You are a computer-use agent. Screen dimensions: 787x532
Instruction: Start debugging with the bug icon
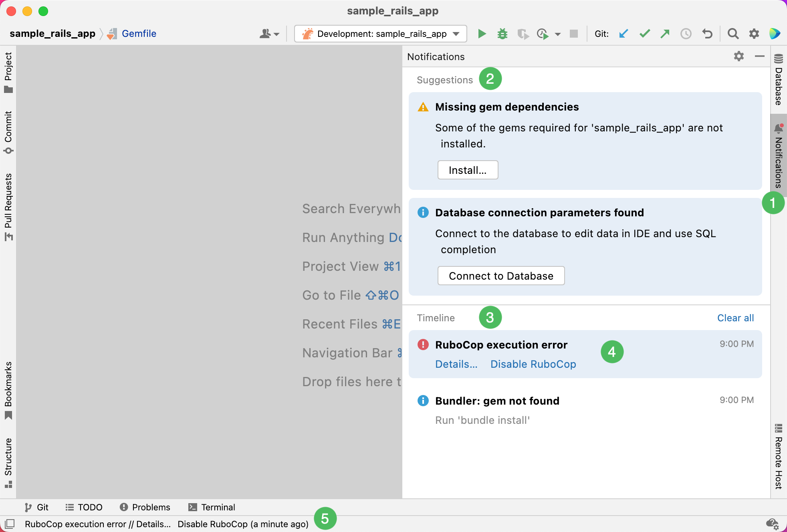(x=502, y=34)
